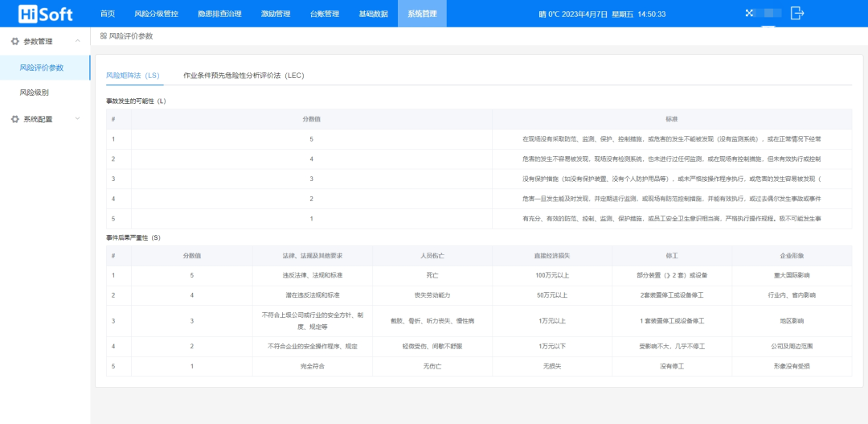Open 风险级别 in the sidebar
Viewport: 868px width, 424px height.
(35, 93)
